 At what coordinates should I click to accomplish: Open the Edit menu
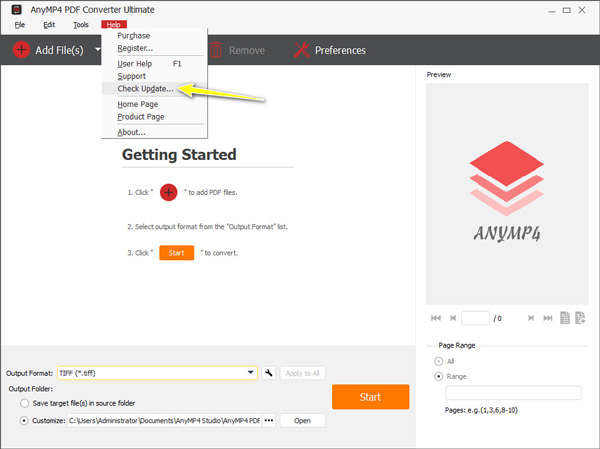(x=49, y=25)
